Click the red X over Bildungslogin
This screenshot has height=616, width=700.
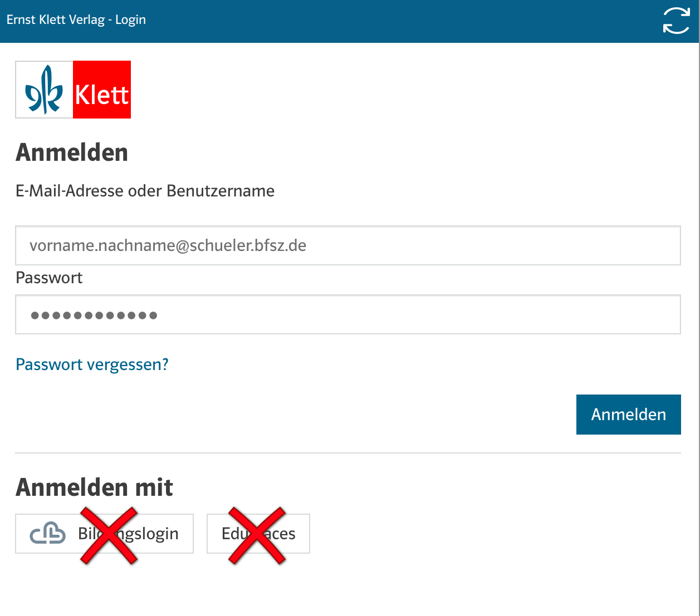pos(109,535)
